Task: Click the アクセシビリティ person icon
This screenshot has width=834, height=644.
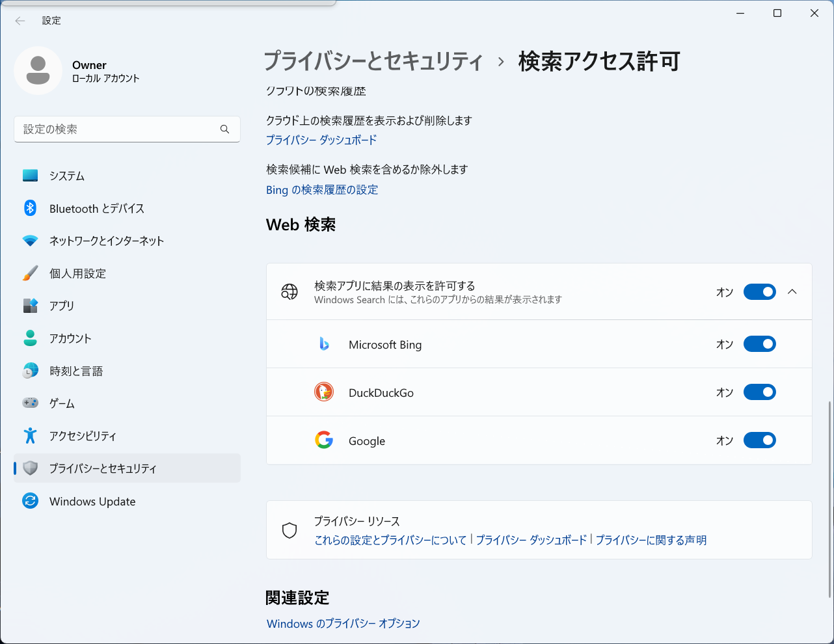Action: click(x=30, y=436)
